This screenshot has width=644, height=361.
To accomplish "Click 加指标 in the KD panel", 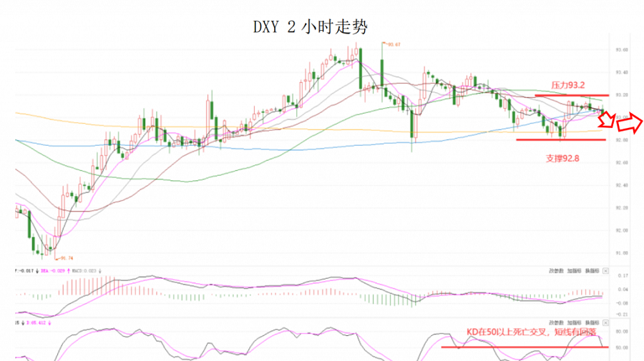I will 574,323.
